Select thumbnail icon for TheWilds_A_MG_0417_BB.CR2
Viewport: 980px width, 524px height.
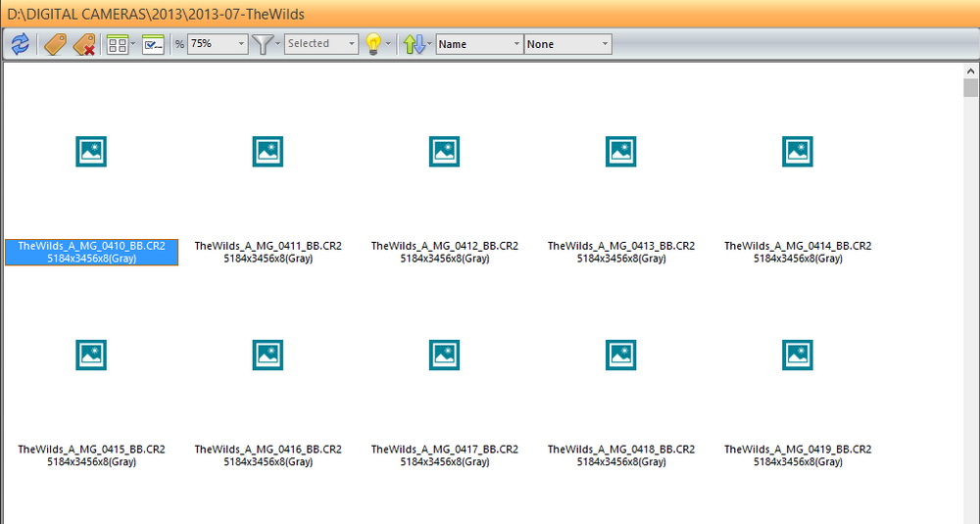[444, 355]
